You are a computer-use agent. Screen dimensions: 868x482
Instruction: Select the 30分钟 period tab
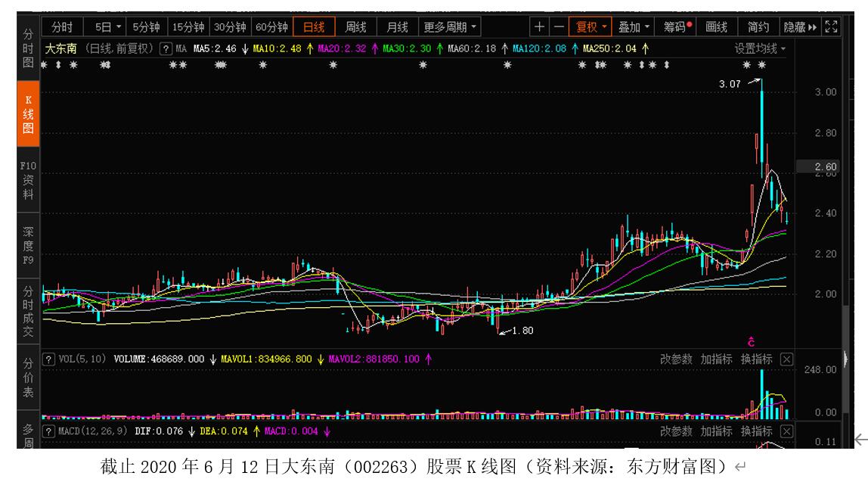coord(230,26)
